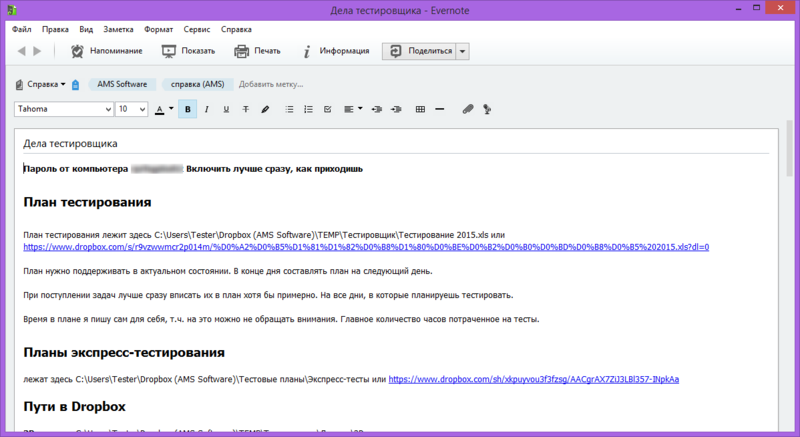Toggle bold formatting
This screenshot has height=437, width=800.
point(188,109)
